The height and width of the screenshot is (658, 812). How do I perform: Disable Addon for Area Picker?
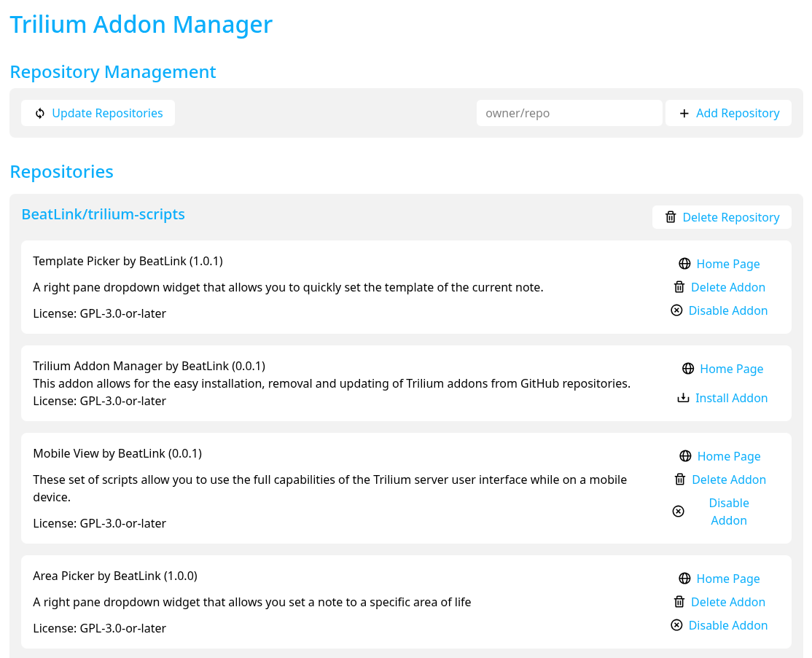pyautogui.click(x=727, y=625)
